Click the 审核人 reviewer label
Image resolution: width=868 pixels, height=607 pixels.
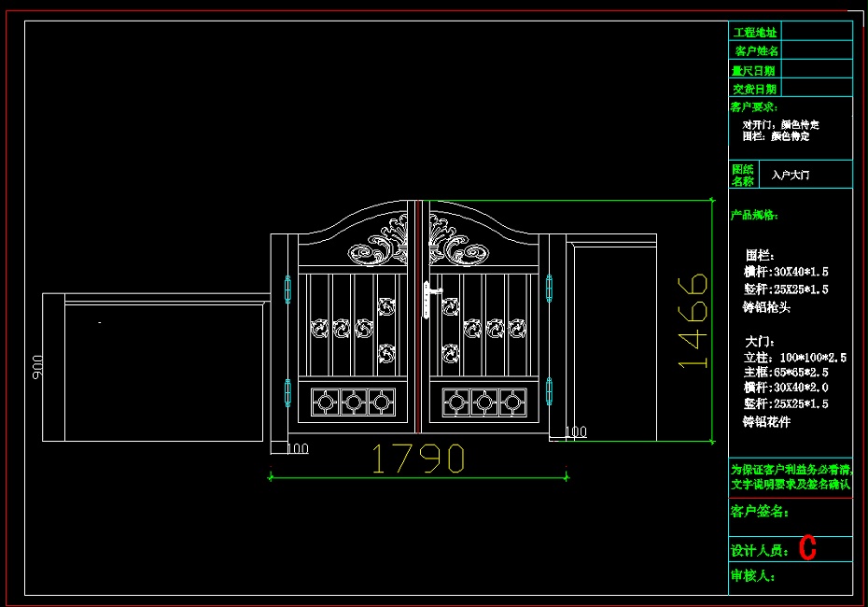pos(754,576)
